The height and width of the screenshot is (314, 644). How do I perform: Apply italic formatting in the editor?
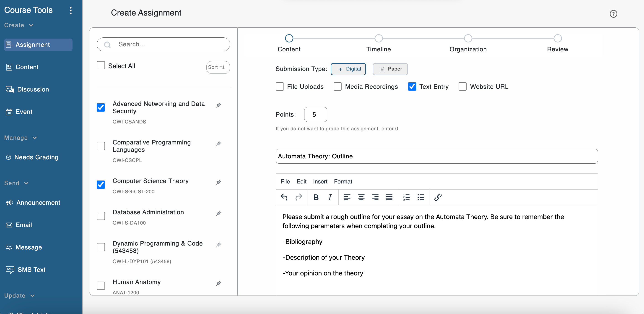[x=330, y=197]
